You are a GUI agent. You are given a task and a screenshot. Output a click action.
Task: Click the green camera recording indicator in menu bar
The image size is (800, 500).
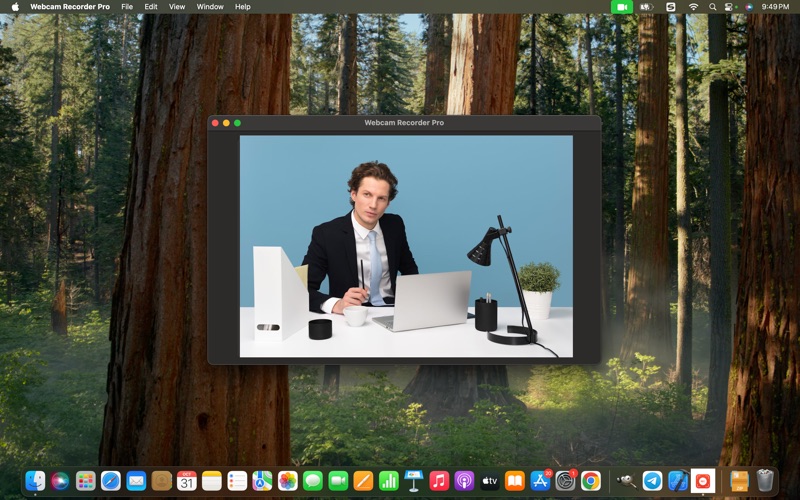[622, 7]
